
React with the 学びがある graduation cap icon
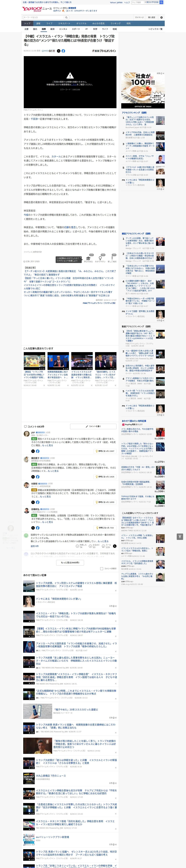click(x=89, y=258)
